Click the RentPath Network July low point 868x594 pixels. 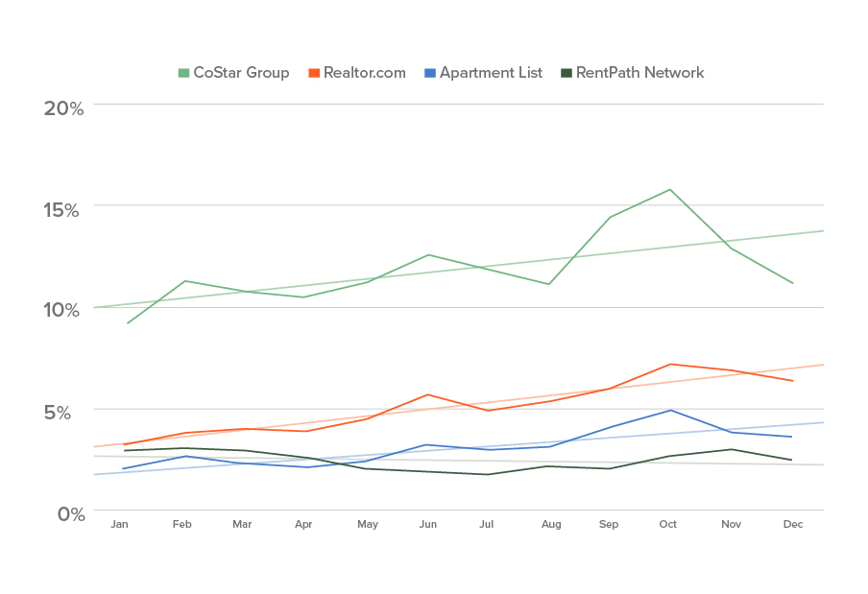[488, 475]
